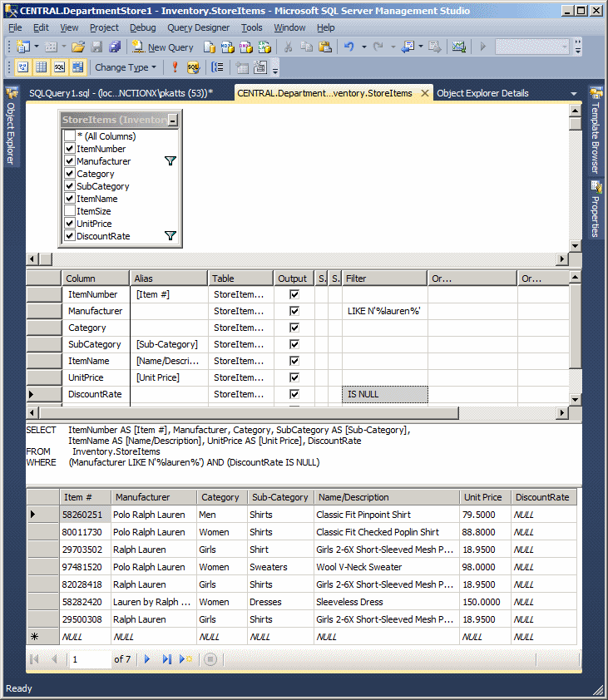Click the Open File folder icon
Image resolution: width=608 pixels, height=700 pixels.
(x=78, y=47)
